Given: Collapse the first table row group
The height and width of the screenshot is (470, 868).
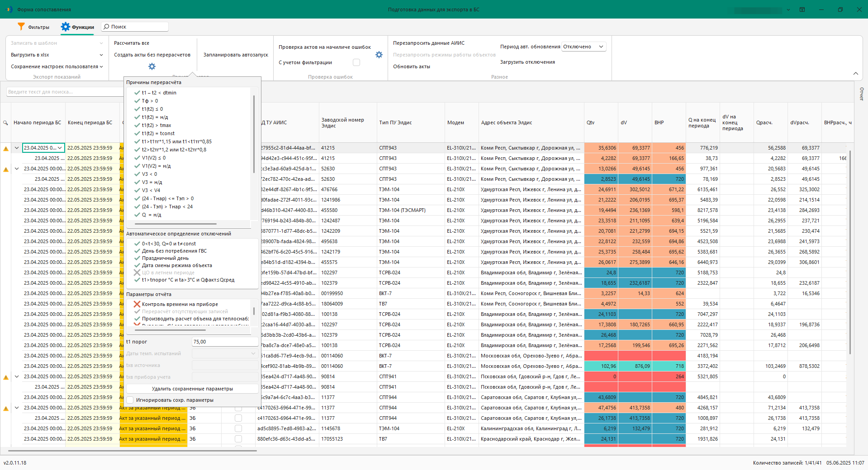Looking at the screenshot, I should 17,148.
